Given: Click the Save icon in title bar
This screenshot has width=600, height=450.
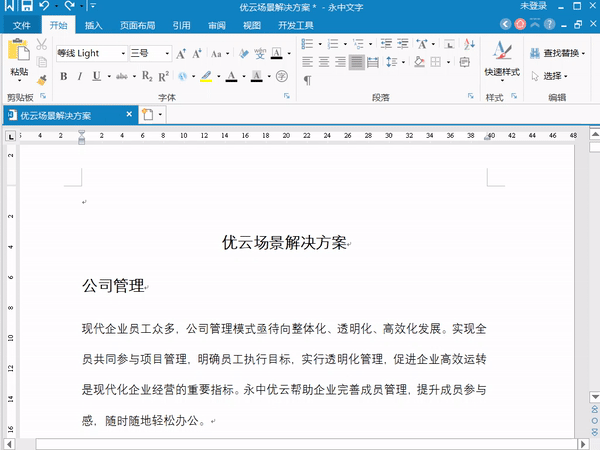Looking at the screenshot, I should coord(26,7).
